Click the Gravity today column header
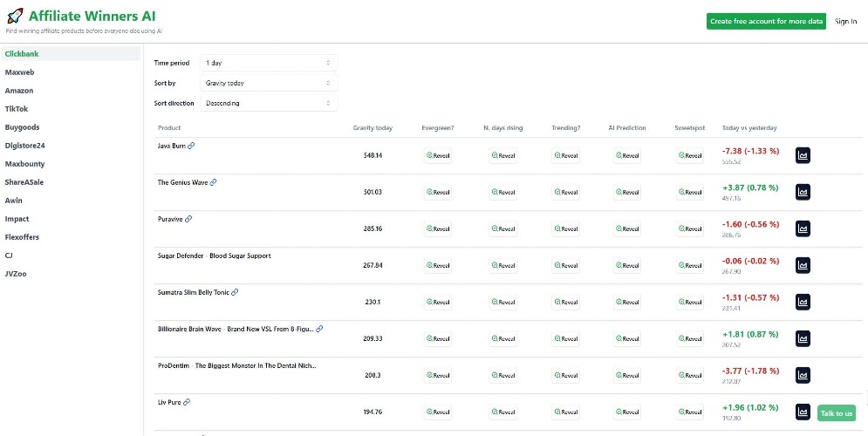The image size is (868, 436). (x=372, y=128)
